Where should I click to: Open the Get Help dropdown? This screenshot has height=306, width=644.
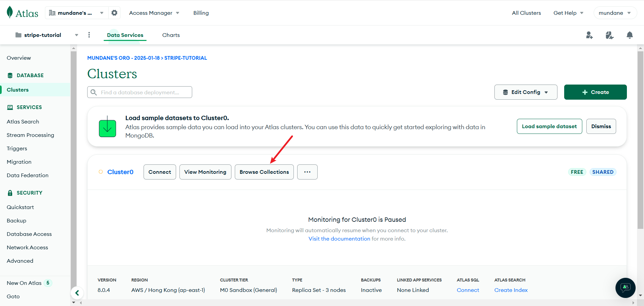pyautogui.click(x=568, y=13)
